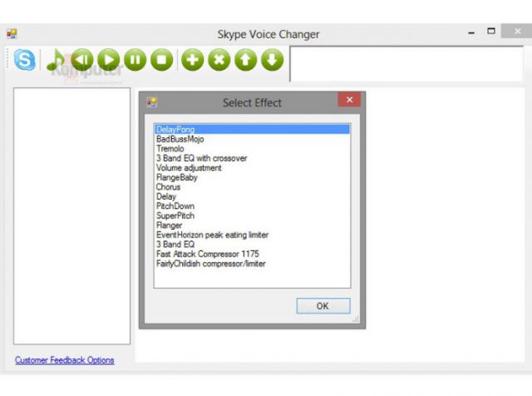This screenshot has width=532, height=396.
Task: Stop playback with the square stop button
Action: [161, 60]
